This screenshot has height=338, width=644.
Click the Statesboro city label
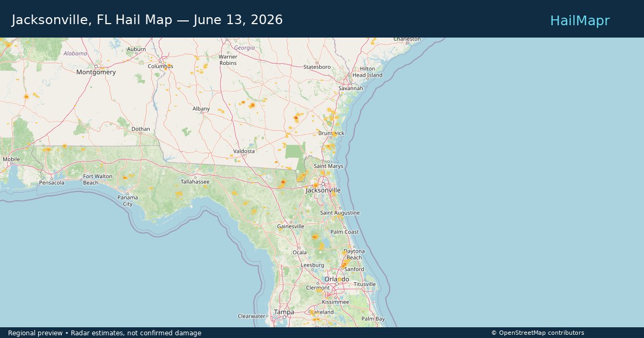point(317,67)
